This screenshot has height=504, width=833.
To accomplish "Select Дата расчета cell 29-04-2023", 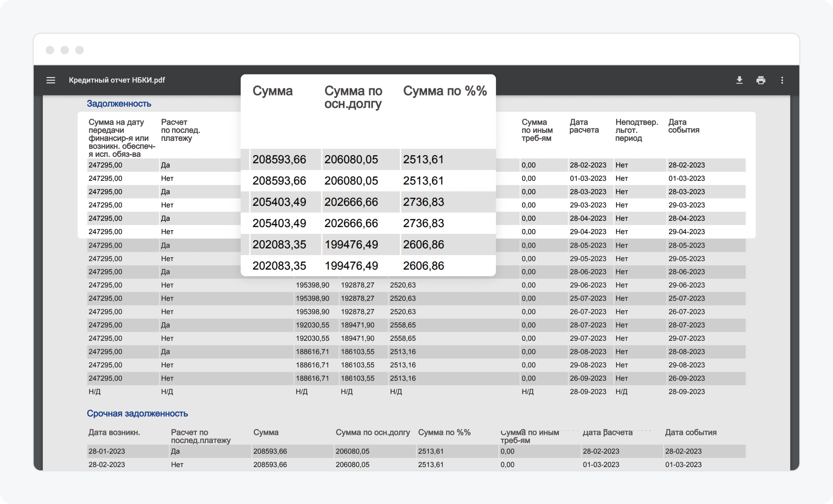I will pyautogui.click(x=588, y=232).
